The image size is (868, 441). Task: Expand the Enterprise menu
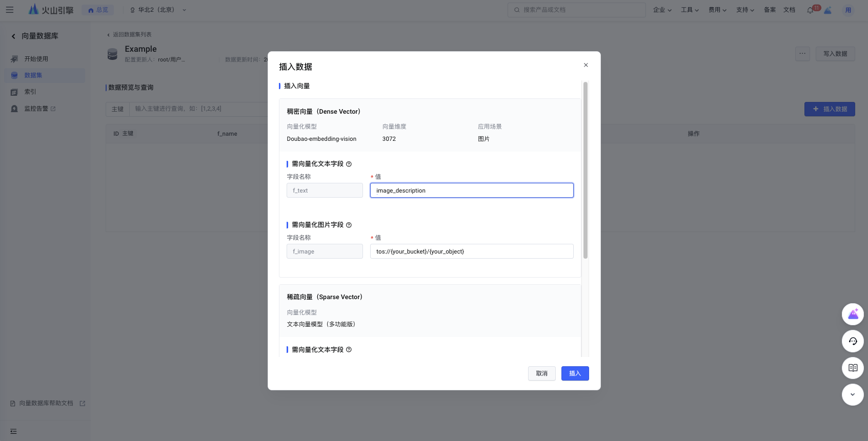[662, 10]
